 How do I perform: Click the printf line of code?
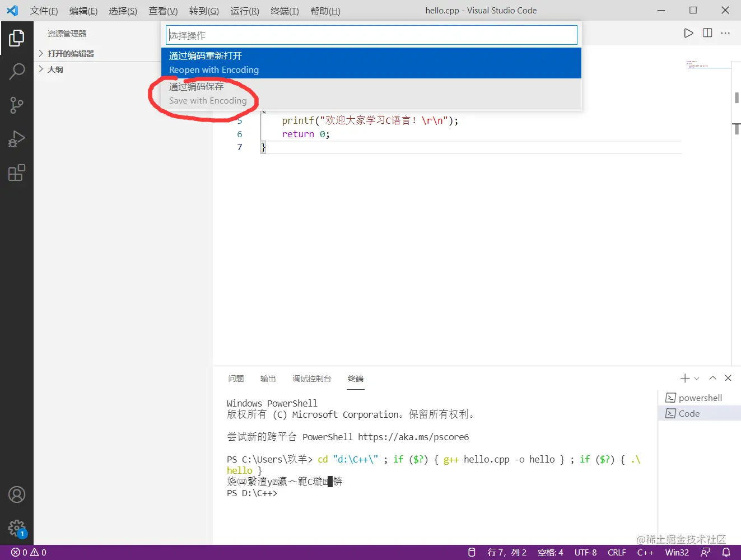click(370, 120)
